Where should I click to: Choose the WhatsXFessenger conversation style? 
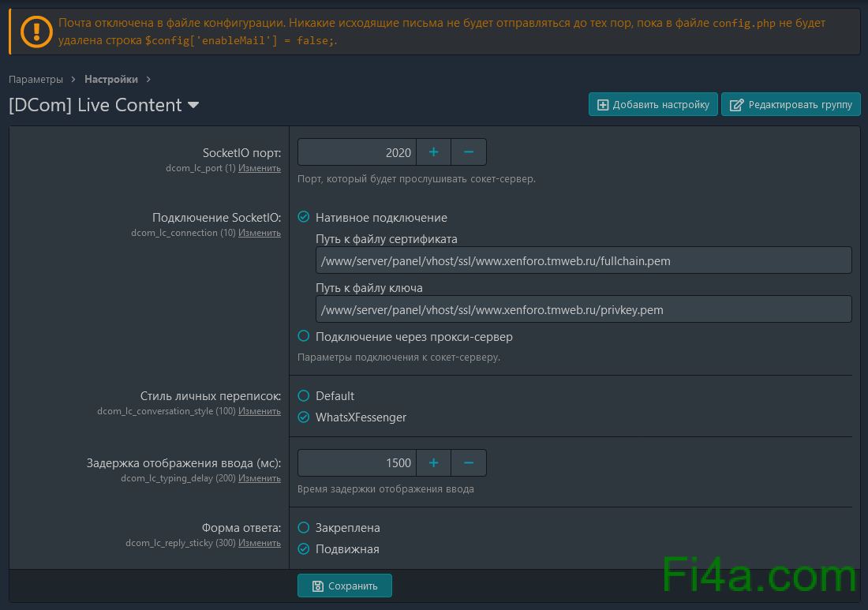pos(304,417)
